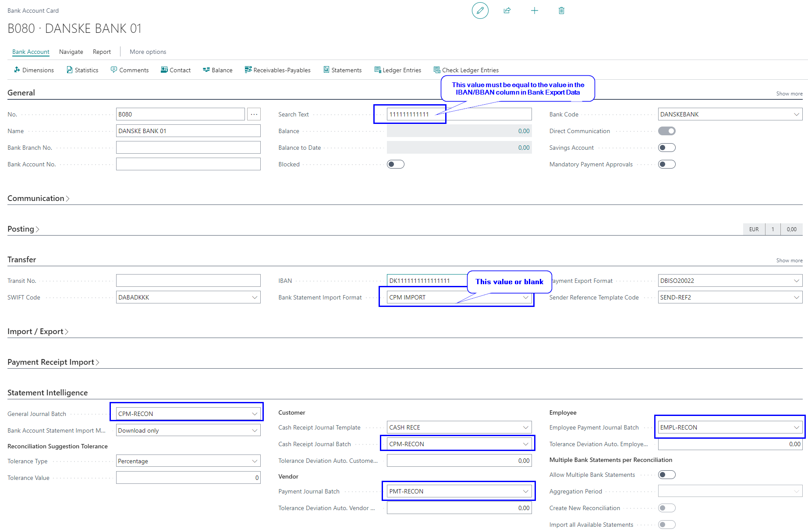Click the share icon at top
The image size is (808, 532).
pos(507,11)
